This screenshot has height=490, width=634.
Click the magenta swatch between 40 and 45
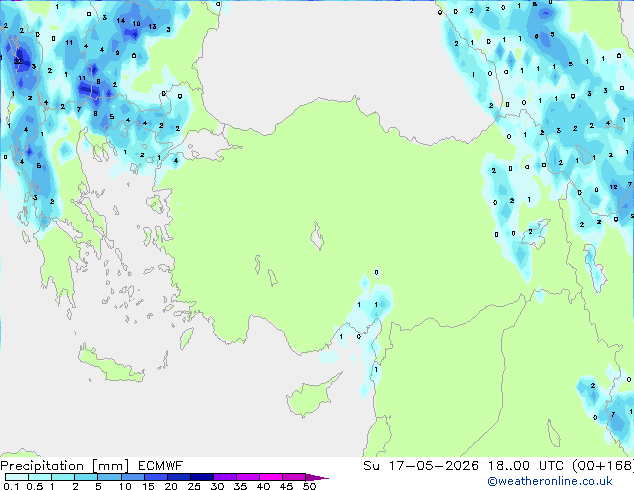click(271, 477)
